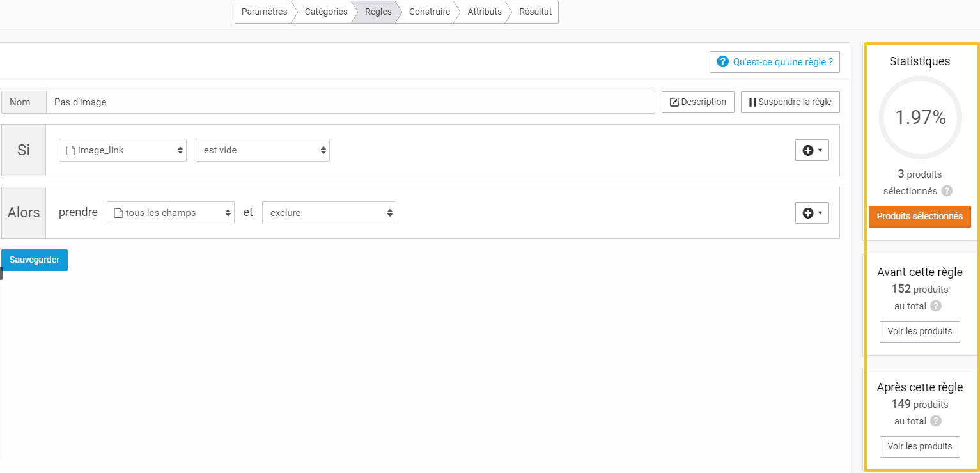Click the '152 produits' count text

pyautogui.click(x=920, y=290)
